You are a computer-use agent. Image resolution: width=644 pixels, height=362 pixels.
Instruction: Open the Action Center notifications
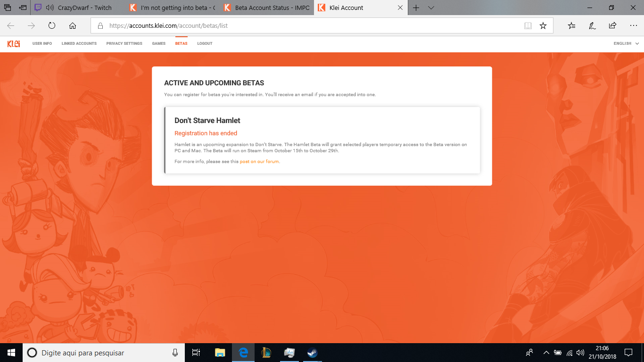coord(628,353)
